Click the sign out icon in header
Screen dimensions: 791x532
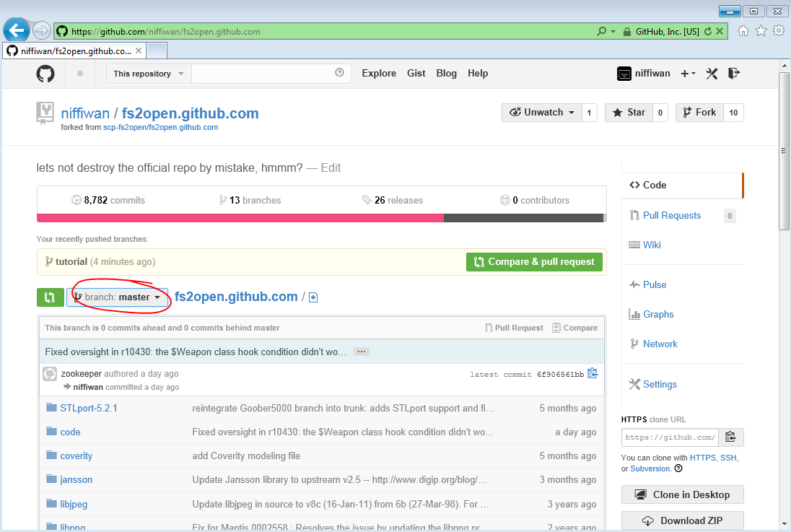coord(734,74)
